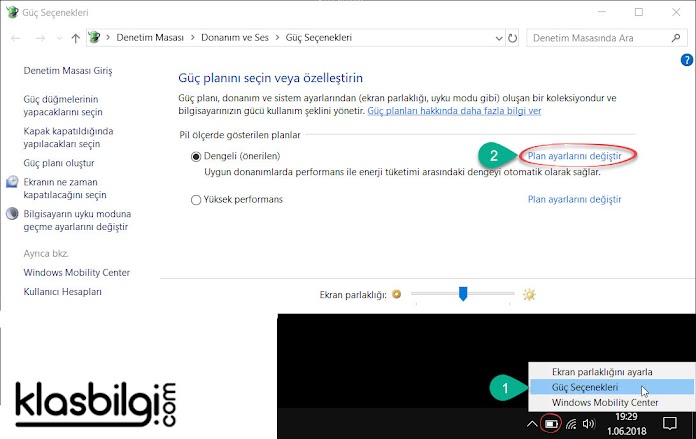Click the address bar Control Panel icon

point(94,37)
